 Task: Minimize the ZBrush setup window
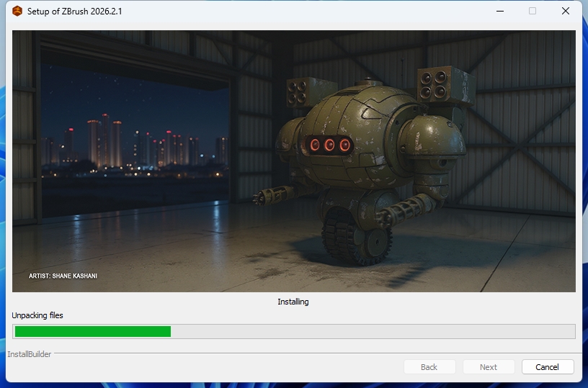coord(500,12)
